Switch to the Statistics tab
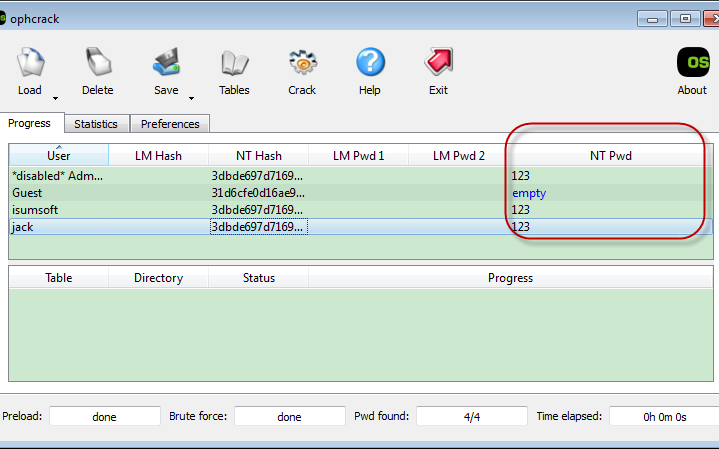Viewport: 719px width, 449px height. [96, 124]
